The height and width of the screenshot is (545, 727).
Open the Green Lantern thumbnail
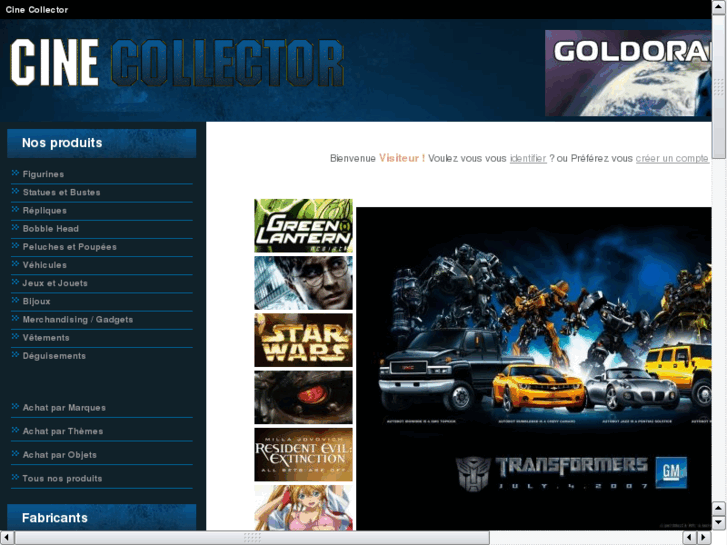coord(303,226)
